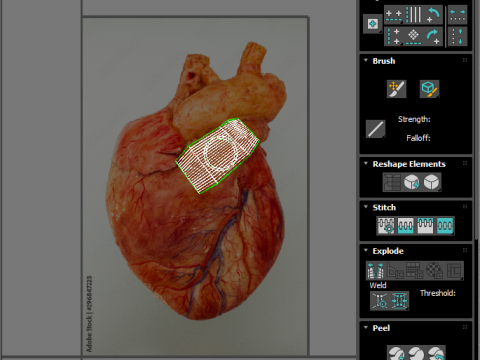Click Stitch to Source icon

pyautogui.click(x=425, y=225)
